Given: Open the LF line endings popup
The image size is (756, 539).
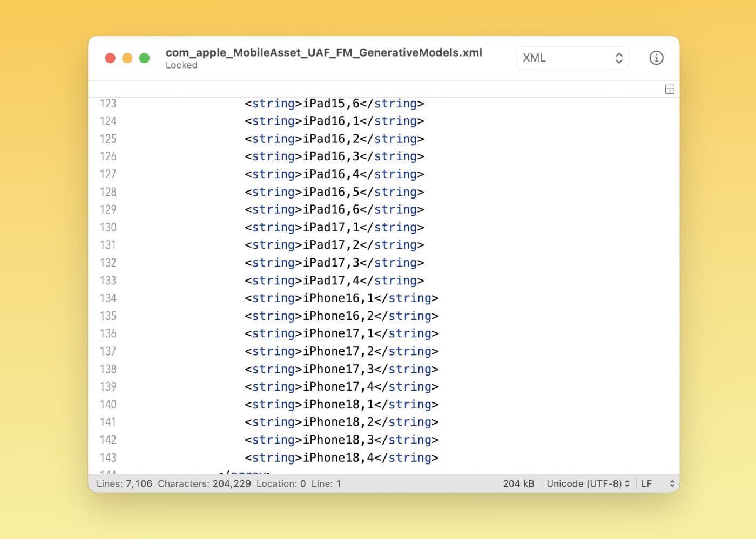Looking at the screenshot, I should click(658, 483).
